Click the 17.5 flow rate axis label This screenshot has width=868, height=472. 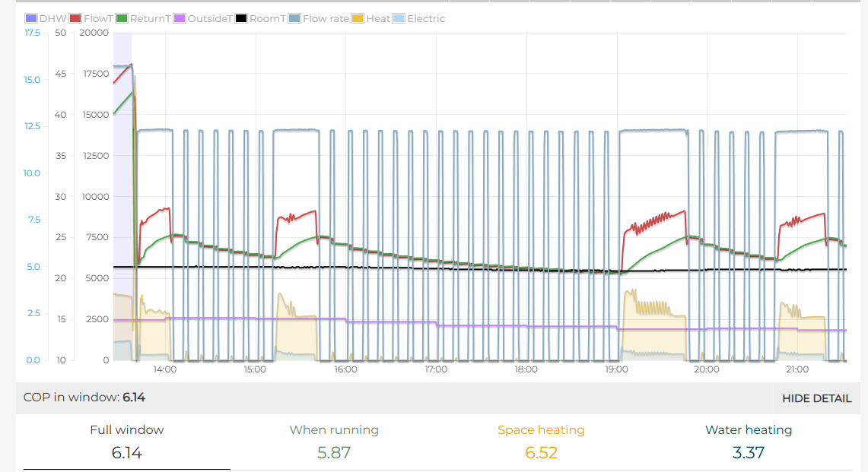pos(32,33)
